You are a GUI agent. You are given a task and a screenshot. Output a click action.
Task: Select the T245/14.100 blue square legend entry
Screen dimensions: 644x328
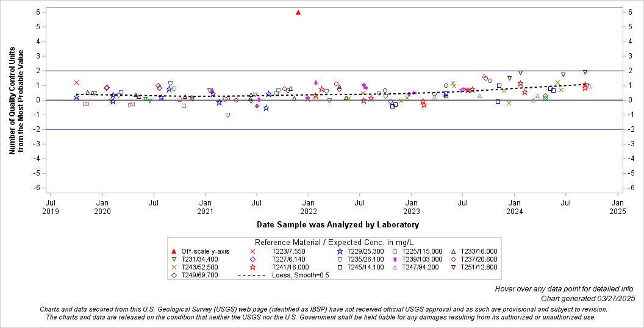coord(360,267)
